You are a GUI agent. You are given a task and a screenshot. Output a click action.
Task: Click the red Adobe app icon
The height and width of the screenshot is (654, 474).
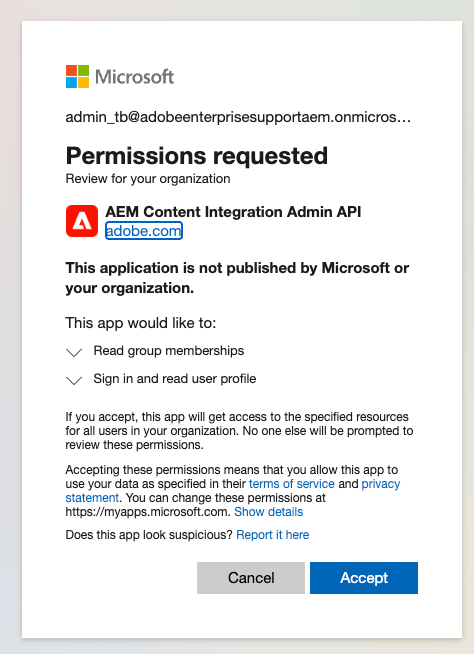click(82, 221)
